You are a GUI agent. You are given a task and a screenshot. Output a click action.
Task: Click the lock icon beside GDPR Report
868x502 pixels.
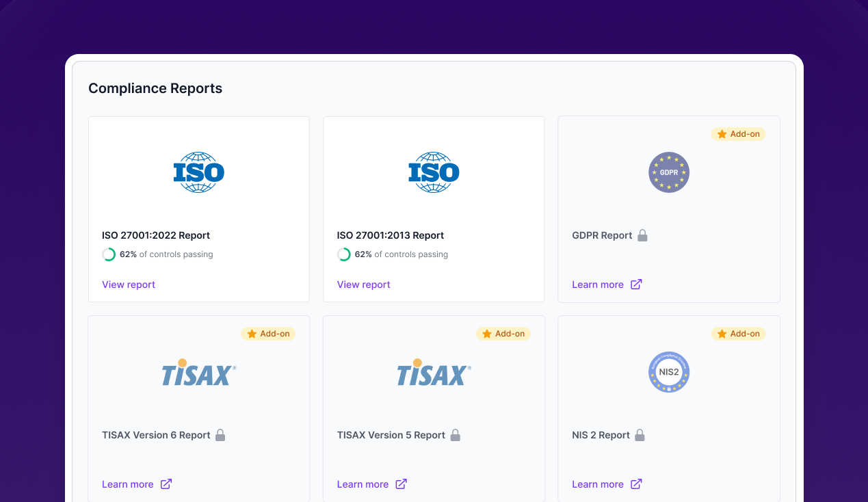[642, 235]
